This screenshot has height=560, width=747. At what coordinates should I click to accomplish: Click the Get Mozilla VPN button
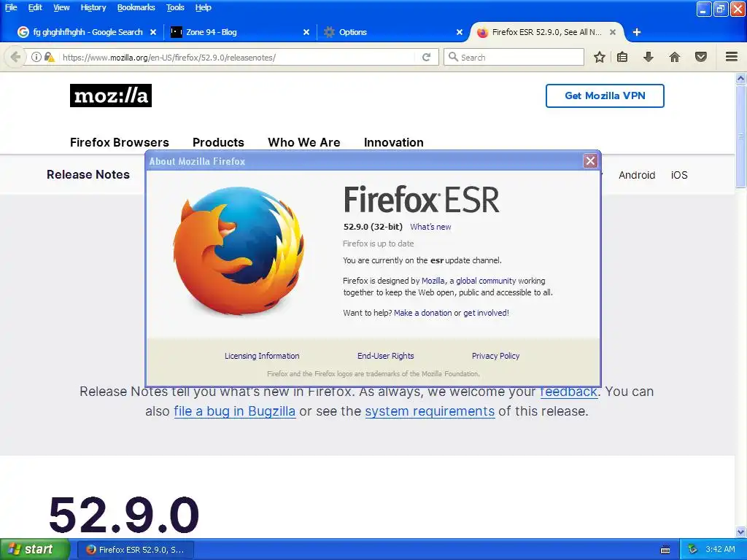(x=605, y=96)
